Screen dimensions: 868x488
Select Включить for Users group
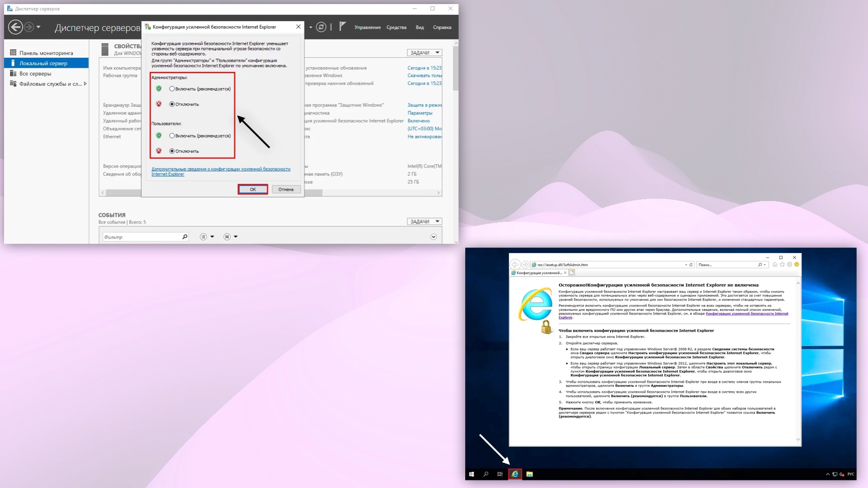coord(172,136)
